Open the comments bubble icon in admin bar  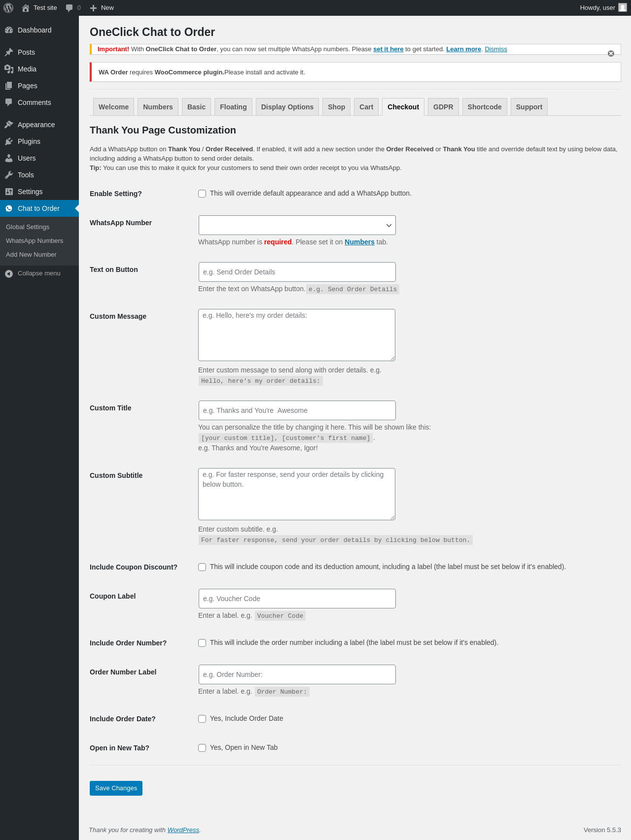pyautogui.click(x=69, y=8)
